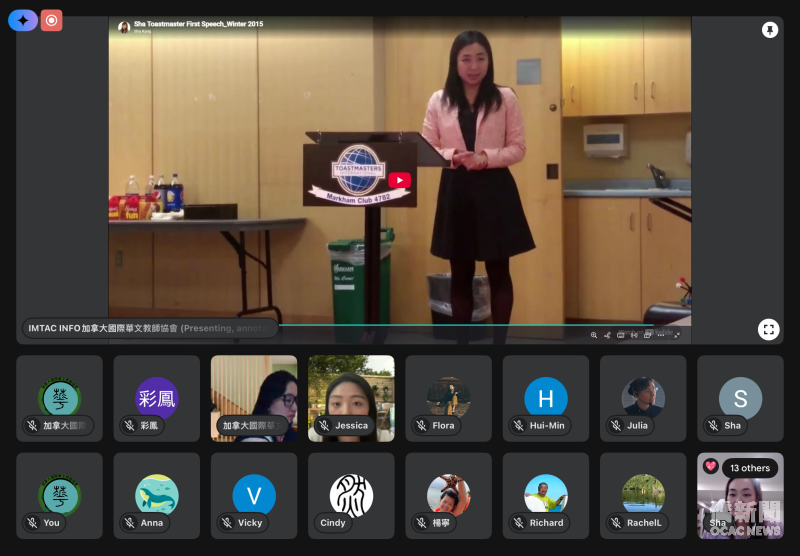
Task: Select the 'IMTAC INFO' presenting label
Action: (x=150, y=328)
